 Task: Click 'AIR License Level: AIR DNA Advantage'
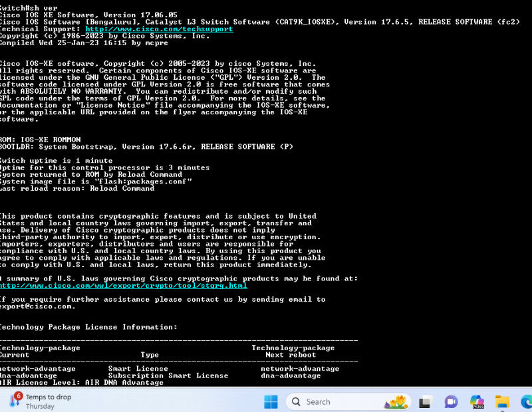pyautogui.click(x=81, y=383)
